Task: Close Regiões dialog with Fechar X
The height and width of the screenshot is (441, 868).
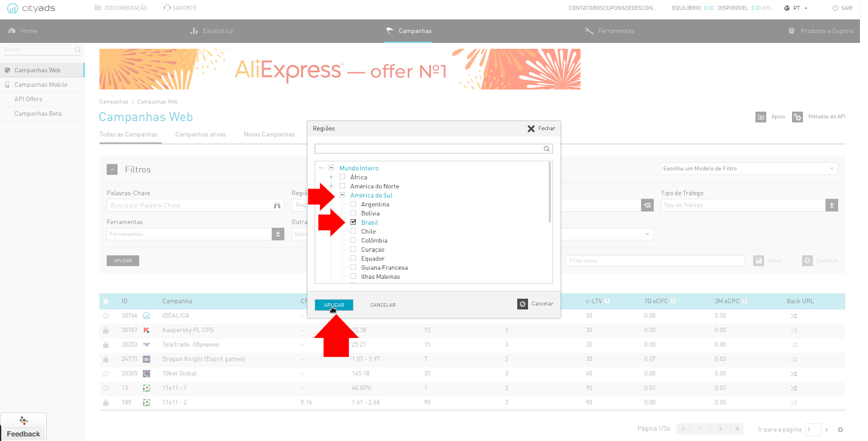Action: click(531, 129)
